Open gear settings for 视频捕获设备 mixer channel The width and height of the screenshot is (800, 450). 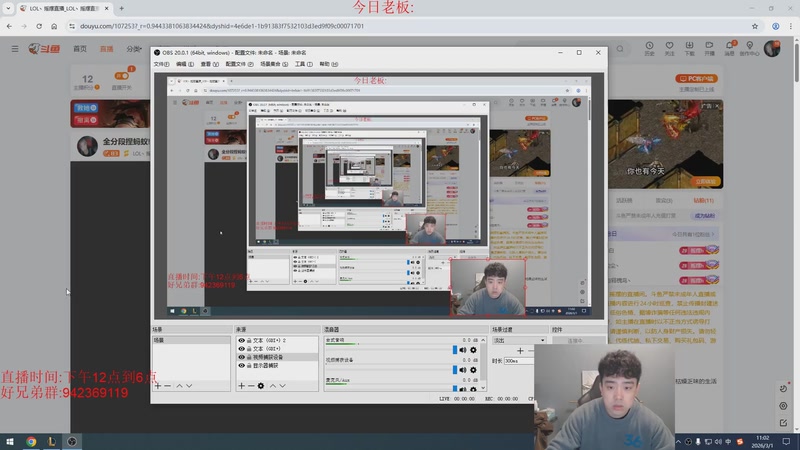pos(473,370)
